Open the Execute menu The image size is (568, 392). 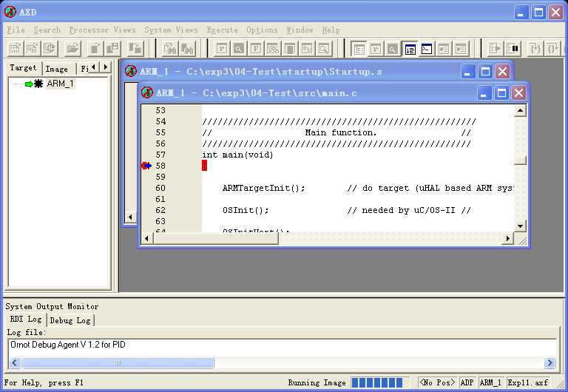pos(222,30)
